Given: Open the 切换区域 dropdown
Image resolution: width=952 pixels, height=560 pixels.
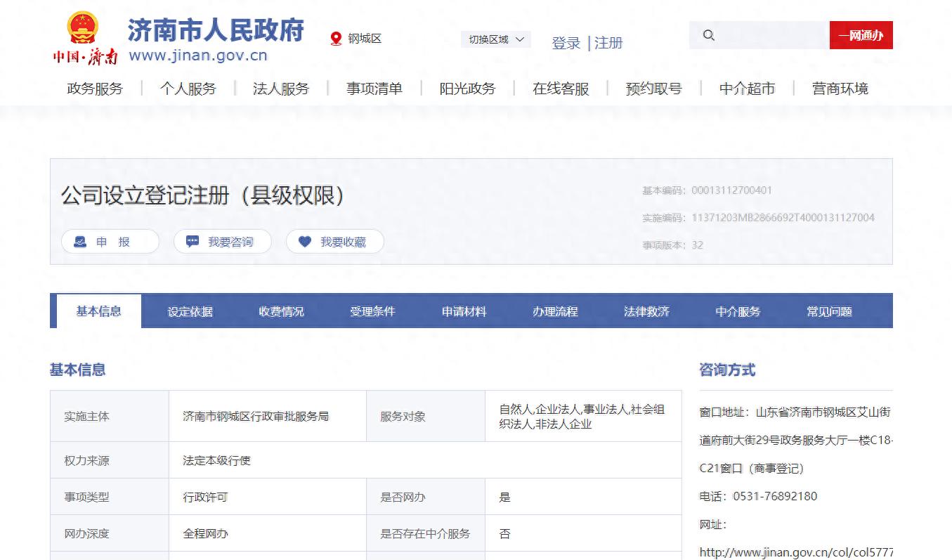Looking at the screenshot, I should pyautogui.click(x=496, y=39).
